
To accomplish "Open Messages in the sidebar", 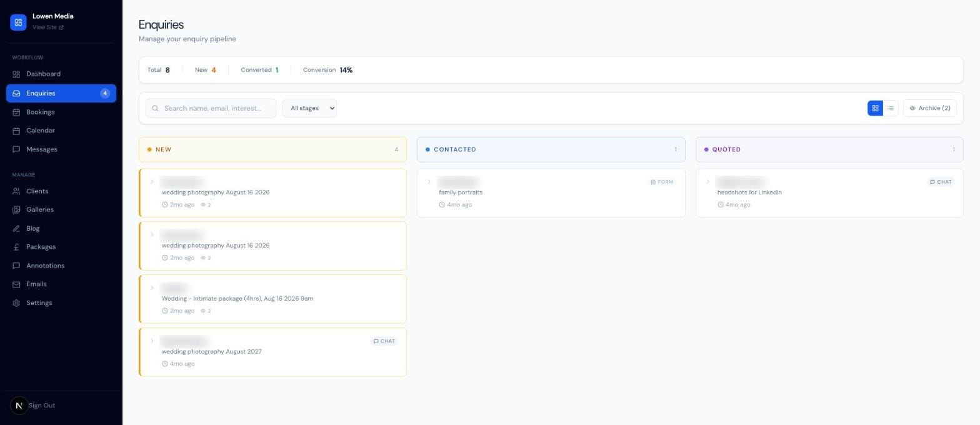I will click(61, 149).
